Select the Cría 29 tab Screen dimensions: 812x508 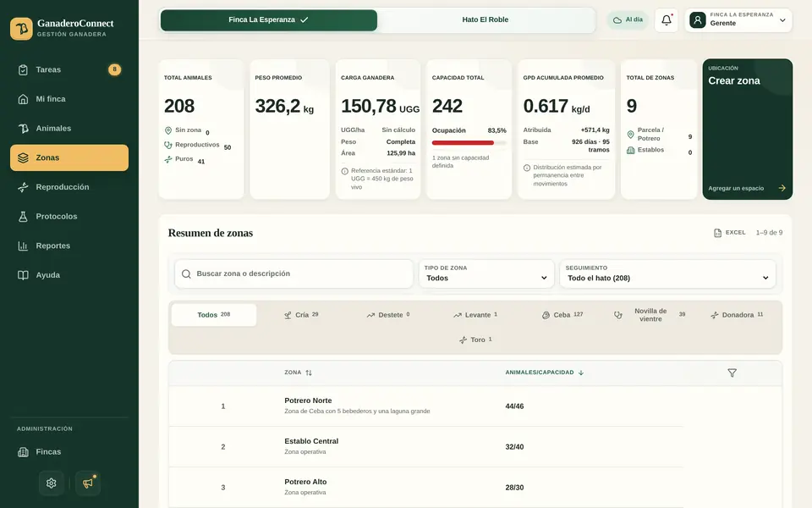pyautogui.click(x=301, y=315)
